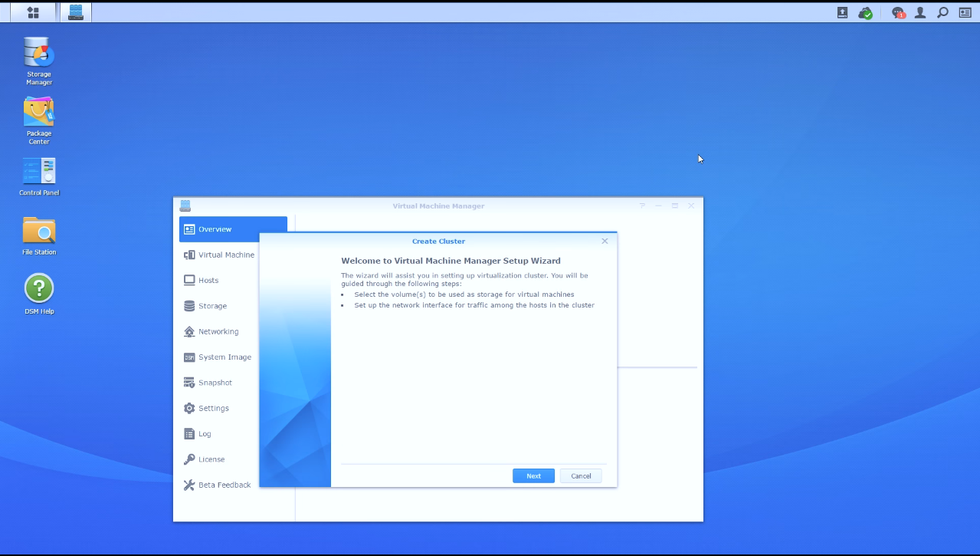Open cloud status icon with green check
The height and width of the screenshot is (556, 980).
pyautogui.click(x=865, y=12)
